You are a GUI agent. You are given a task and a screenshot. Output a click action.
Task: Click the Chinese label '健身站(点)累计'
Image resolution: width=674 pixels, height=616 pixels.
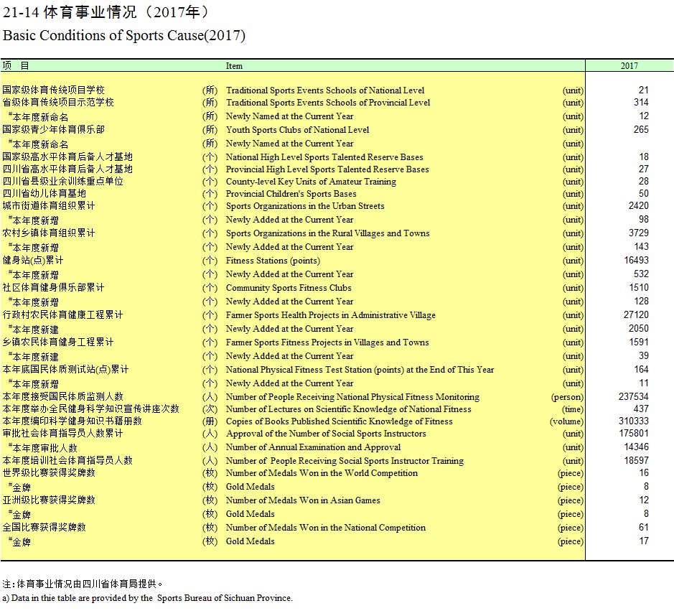click(x=33, y=261)
